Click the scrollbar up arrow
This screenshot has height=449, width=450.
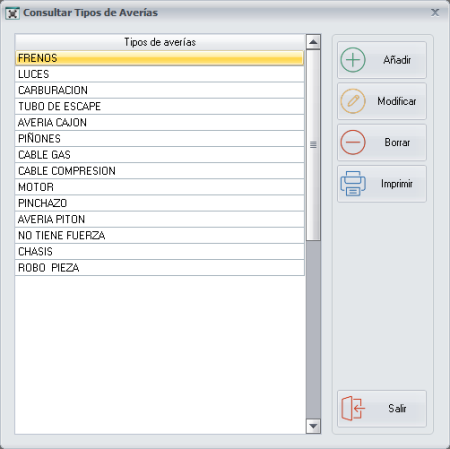coord(313,42)
